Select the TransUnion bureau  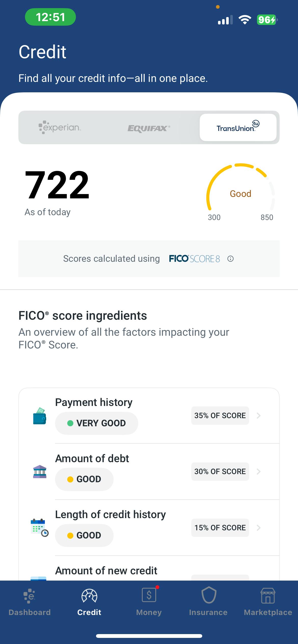pyautogui.click(x=238, y=127)
